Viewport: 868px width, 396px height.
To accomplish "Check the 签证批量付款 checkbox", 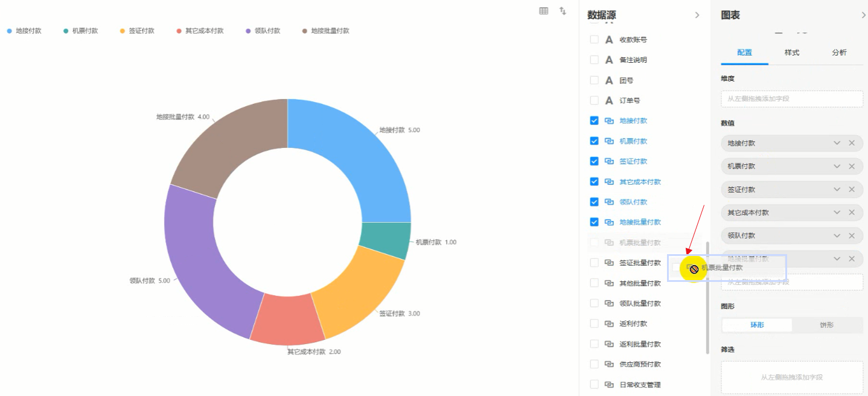I will 594,263.
